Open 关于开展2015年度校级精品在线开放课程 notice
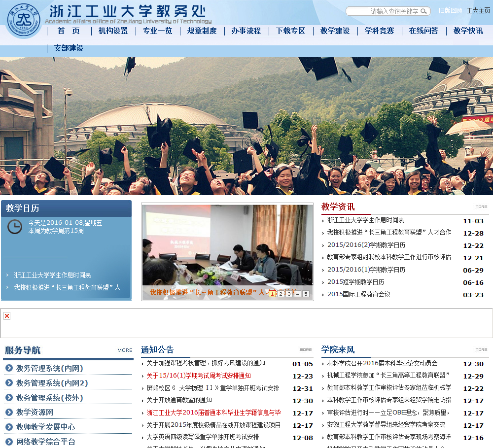Viewport: 493px width, 448px height. [x=213, y=425]
